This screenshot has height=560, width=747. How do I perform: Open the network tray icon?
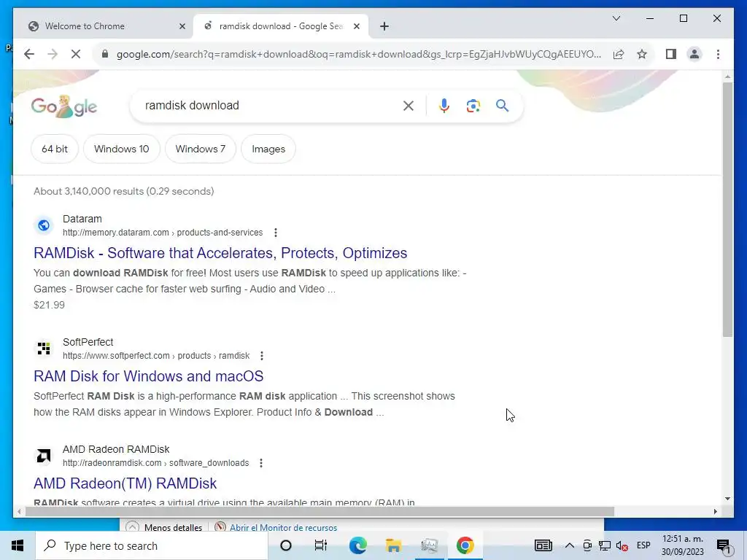coord(605,545)
